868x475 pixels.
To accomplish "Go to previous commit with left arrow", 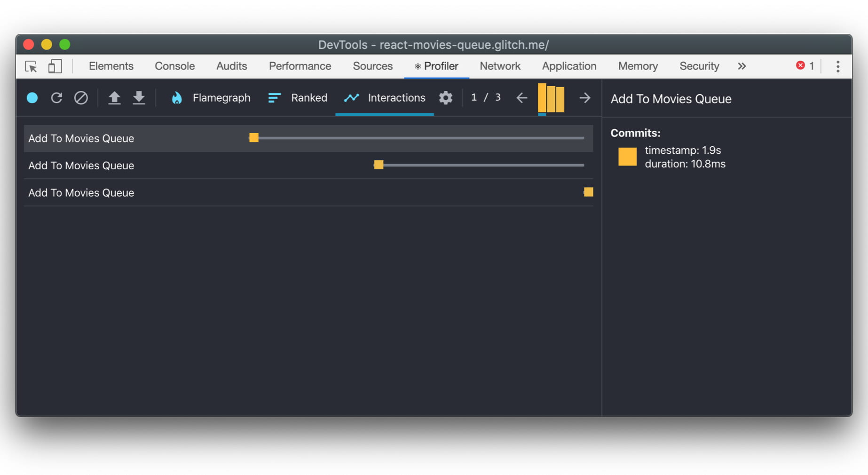I will tap(521, 98).
